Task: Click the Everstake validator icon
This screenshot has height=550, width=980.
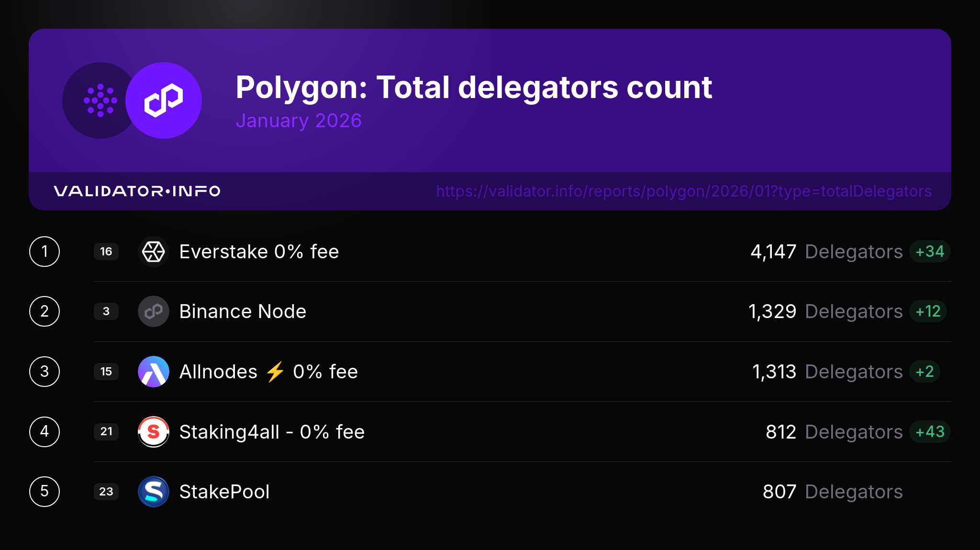Action: coord(154,252)
